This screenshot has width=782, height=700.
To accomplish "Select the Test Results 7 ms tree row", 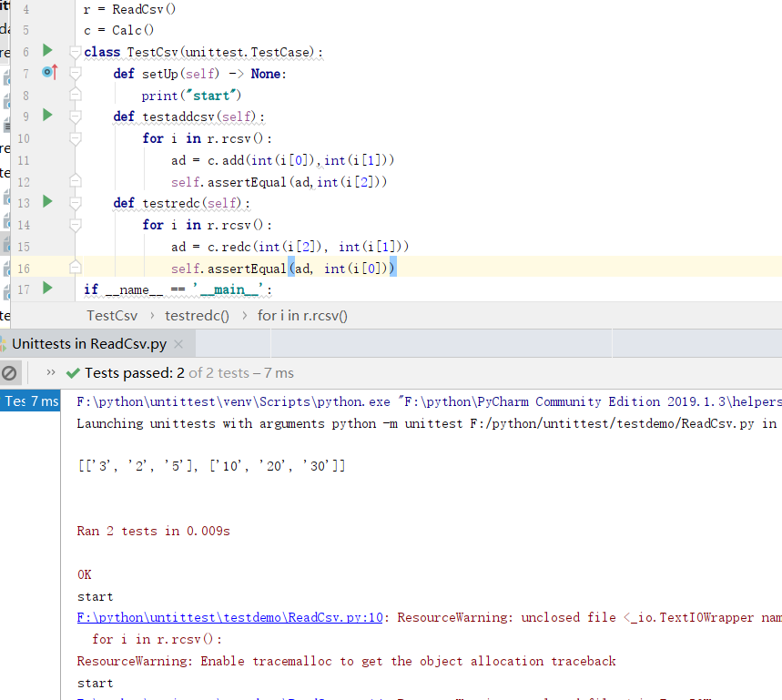I will (x=30, y=401).
